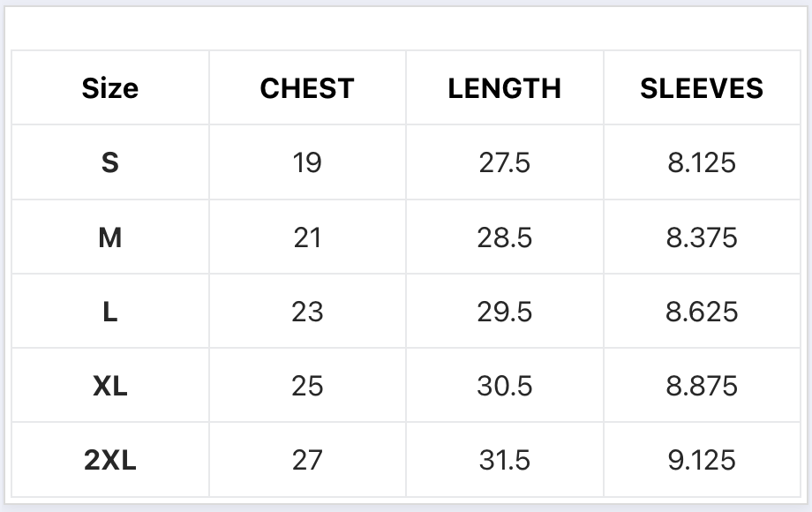Screen dimensions: 812x512
Task: Click sleeves value 8.125
Action: 702,162
